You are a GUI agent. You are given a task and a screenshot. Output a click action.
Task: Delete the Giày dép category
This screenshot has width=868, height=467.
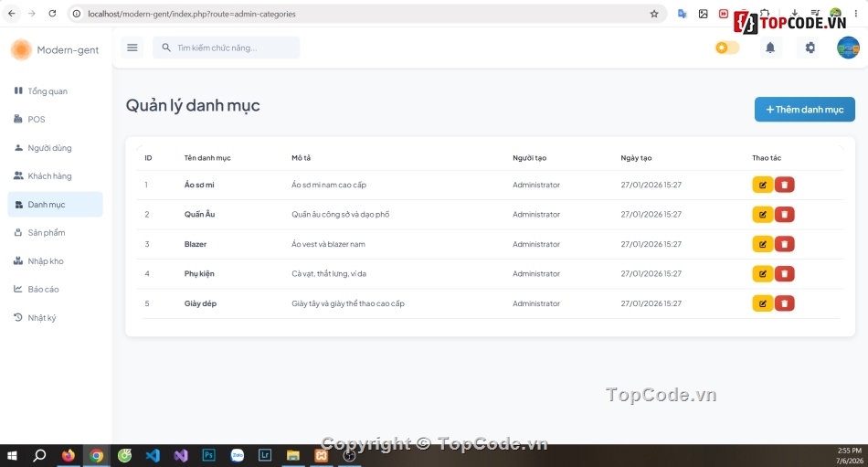tap(785, 303)
